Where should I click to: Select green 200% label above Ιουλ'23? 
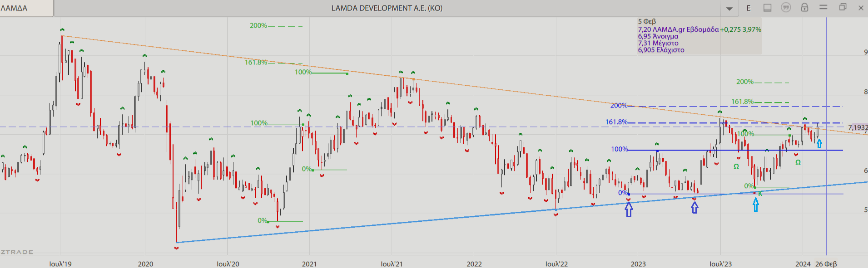[745, 82]
